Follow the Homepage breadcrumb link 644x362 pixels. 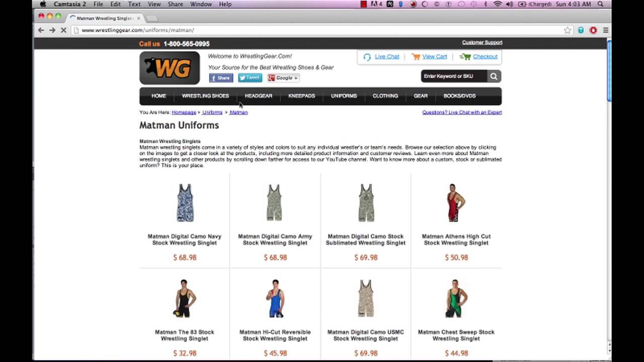coord(184,112)
